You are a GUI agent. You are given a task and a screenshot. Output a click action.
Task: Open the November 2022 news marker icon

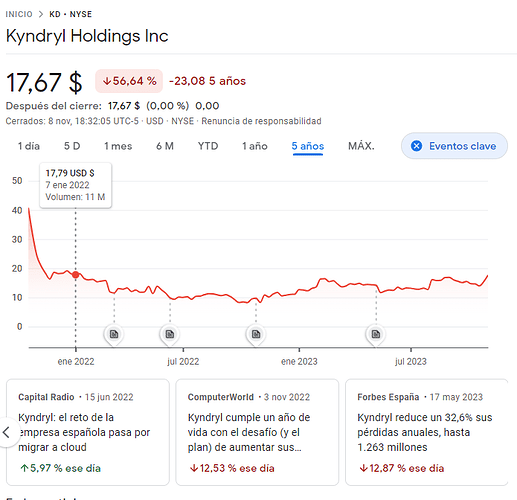(x=256, y=334)
